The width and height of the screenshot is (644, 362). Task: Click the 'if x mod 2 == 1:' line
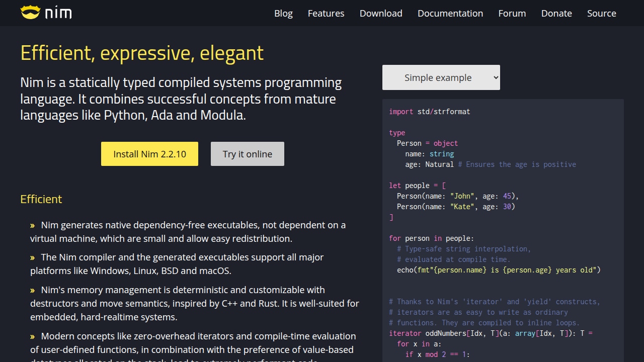[438, 354]
